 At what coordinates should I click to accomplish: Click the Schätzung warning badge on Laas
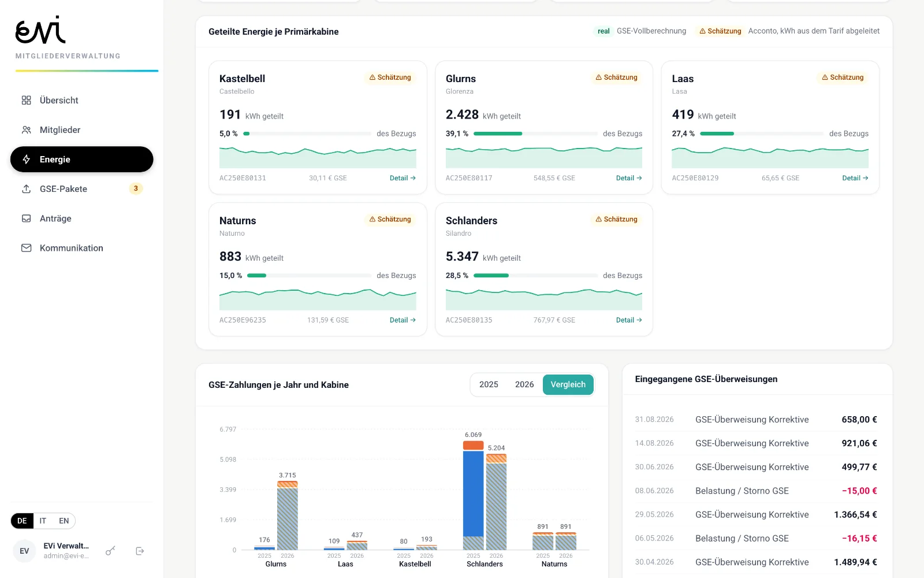click(843, 77)
